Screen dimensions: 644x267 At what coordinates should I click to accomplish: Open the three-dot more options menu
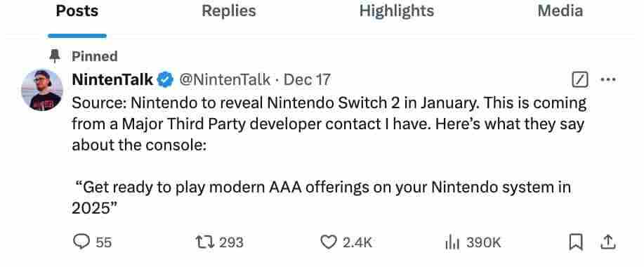tap(608, 79)
